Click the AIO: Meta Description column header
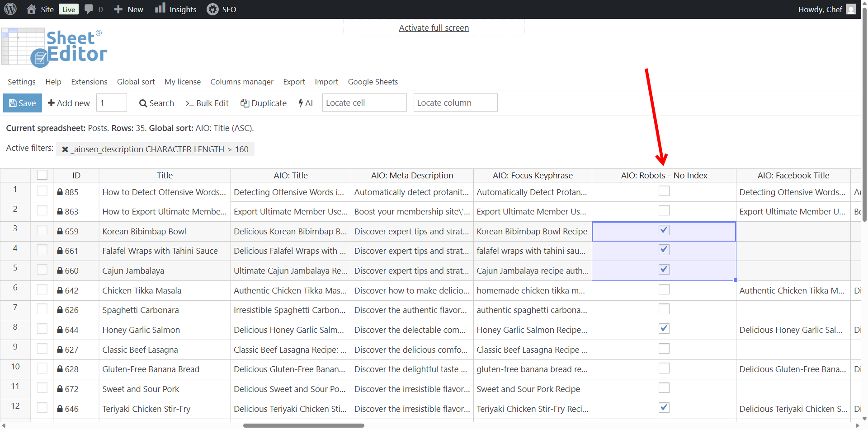This screenshot has width=868, height=429. pos(412,175)
